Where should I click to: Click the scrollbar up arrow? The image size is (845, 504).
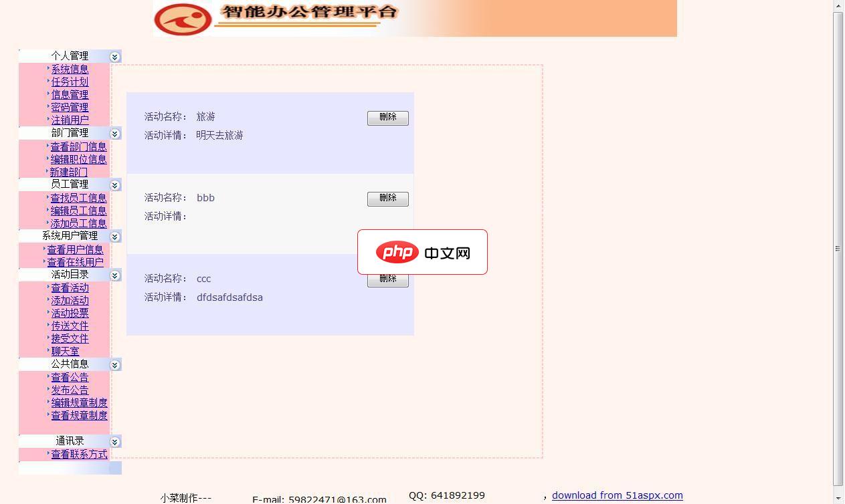[838, 5]
